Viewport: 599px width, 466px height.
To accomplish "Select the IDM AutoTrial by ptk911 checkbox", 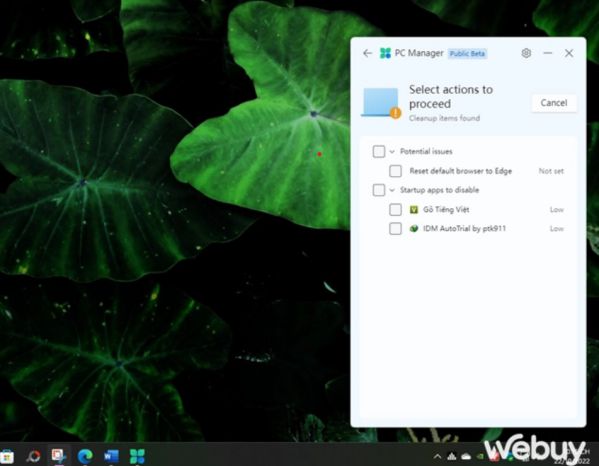I will [x=395, y=228].
